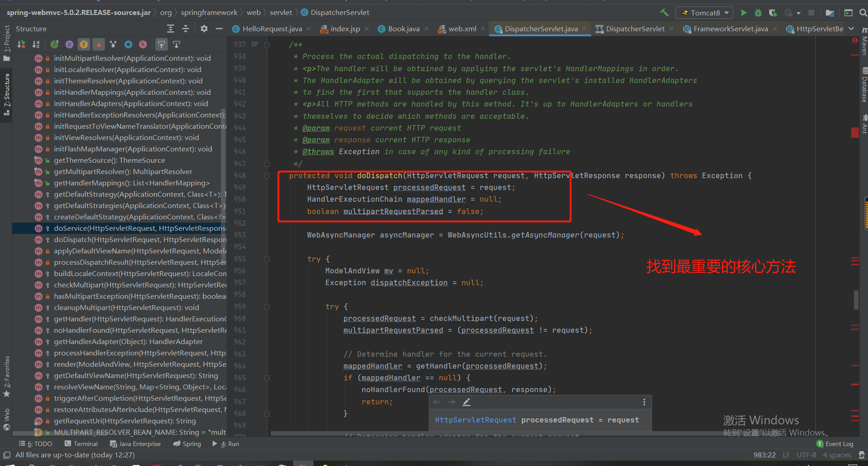Viewport: 868px width, 466px height.
Task: Select doService method in Structure tree
Action: click(x=119, y=228)
